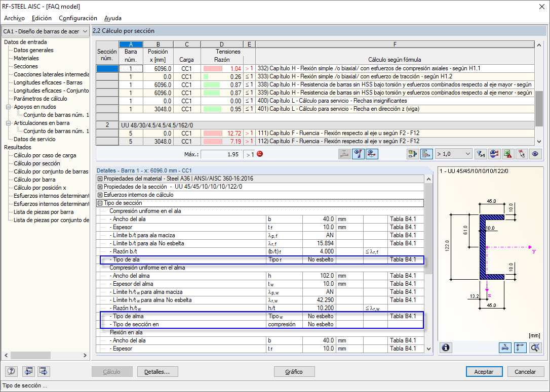The width and height of the screenshot is (550, 392).
Task: Click the Cálculo button
Action: point(112,372)
